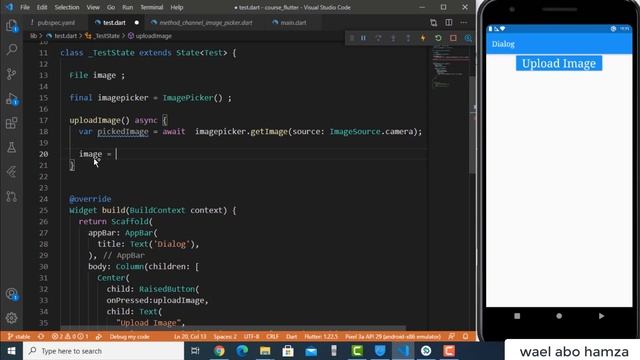640x360 pixels.
Task: Open the Selection menu
Action: 67,7
